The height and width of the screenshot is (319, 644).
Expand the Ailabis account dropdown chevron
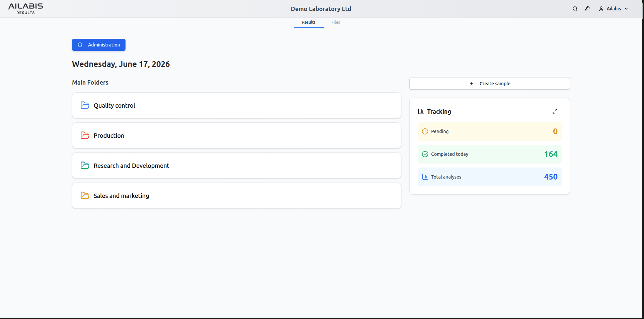pos(626,9)
